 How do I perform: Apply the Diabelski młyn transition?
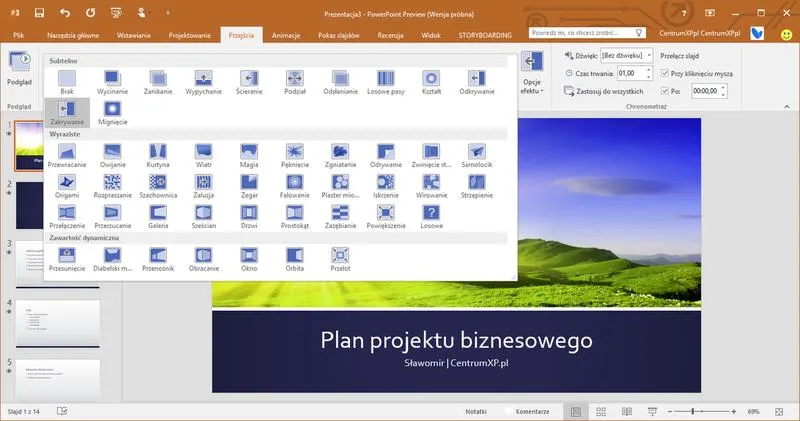(112, 259)
